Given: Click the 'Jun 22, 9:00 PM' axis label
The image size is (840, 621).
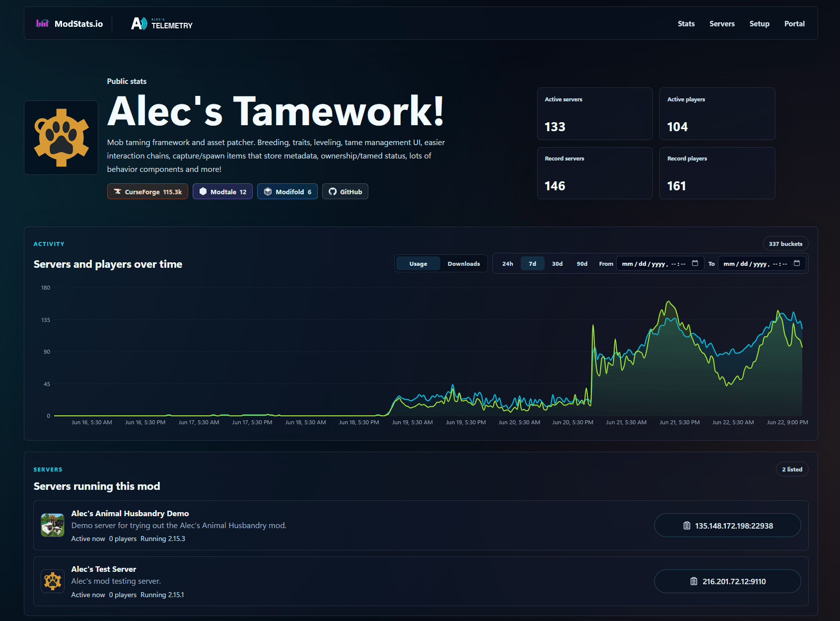Looking at the screenshot, I should pos(787,422).
